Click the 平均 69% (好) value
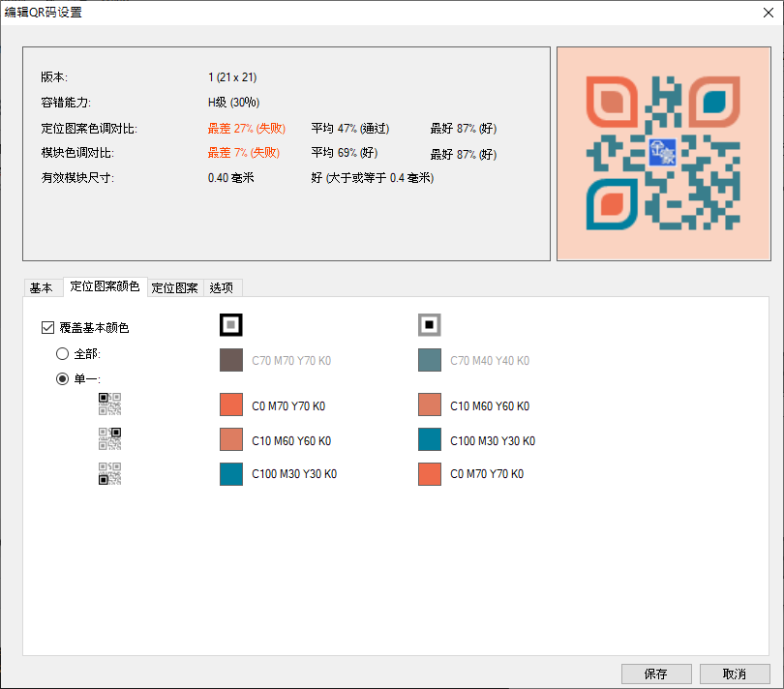 pos(344,153)
